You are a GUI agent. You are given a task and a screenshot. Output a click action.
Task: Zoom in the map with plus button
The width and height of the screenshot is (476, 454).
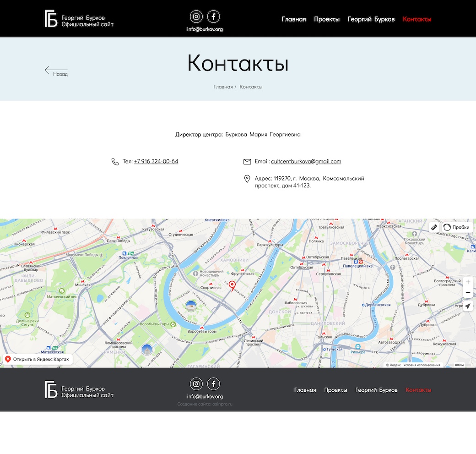468,282
